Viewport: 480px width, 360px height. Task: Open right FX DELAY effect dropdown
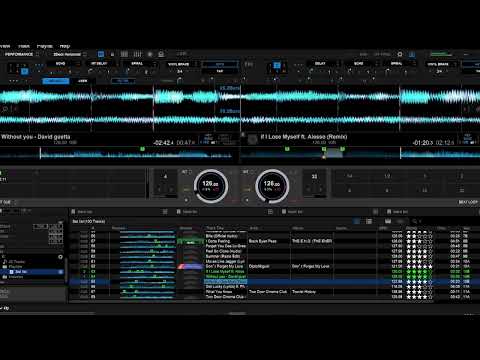coord(322,63)
